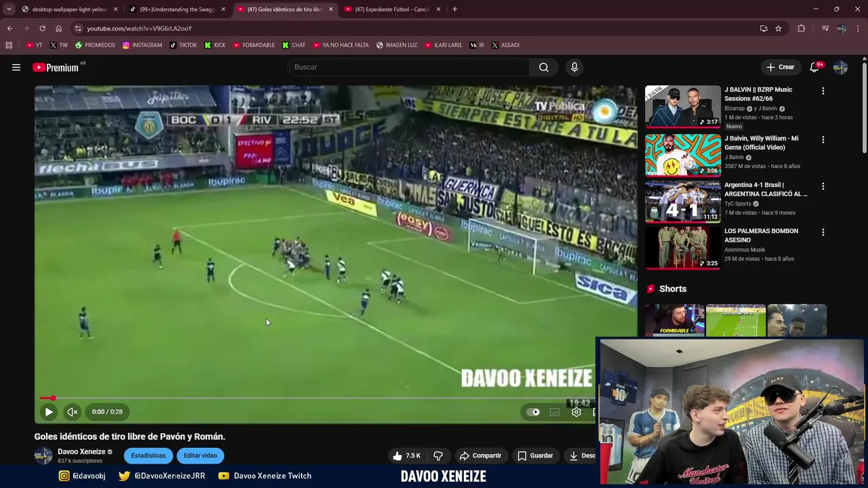Screen dimensions: 868x488
Task: Save the video with Guardar
Action: (x=535, y=455)
